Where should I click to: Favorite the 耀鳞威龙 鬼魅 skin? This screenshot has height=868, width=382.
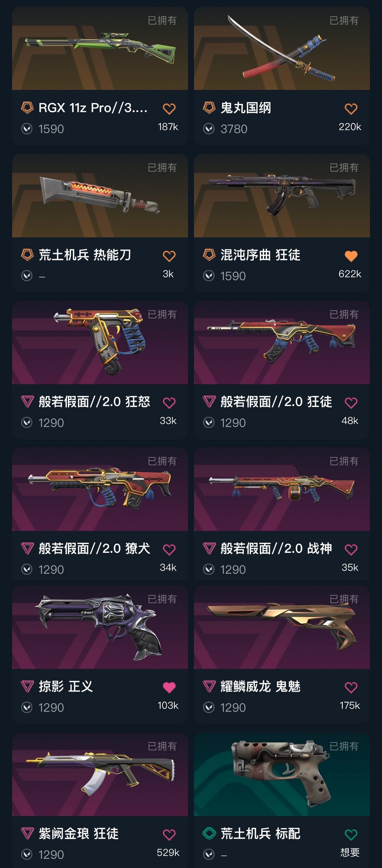pyautogui.click(x=351, y=687)
